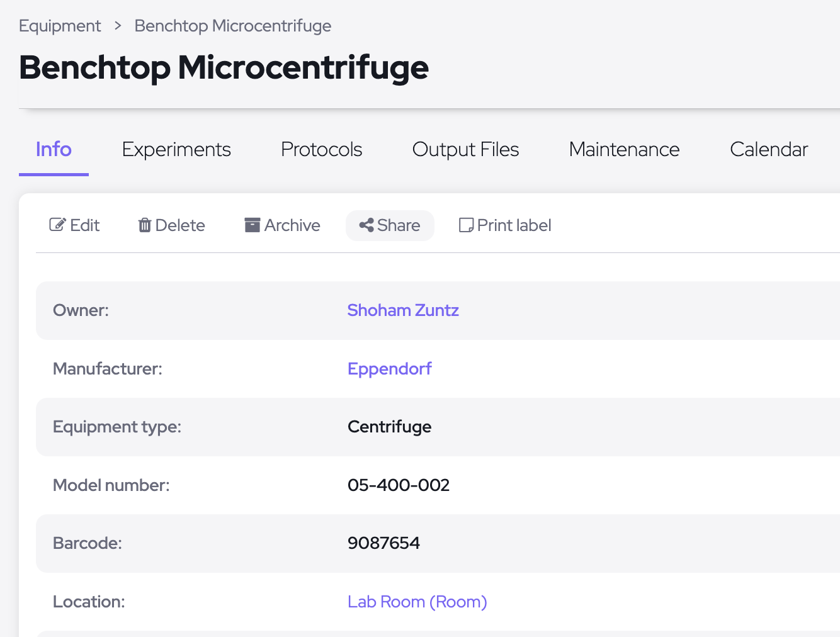Open the Eppendorf manufacturer link
Screen dimensions: 840x637
(x=389, y=368)
